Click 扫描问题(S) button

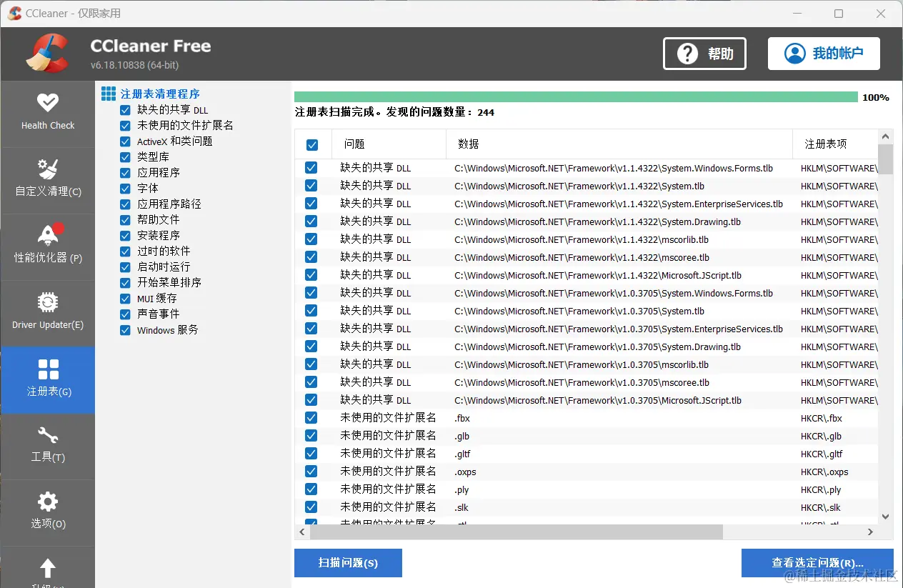[x=348, y=563]
